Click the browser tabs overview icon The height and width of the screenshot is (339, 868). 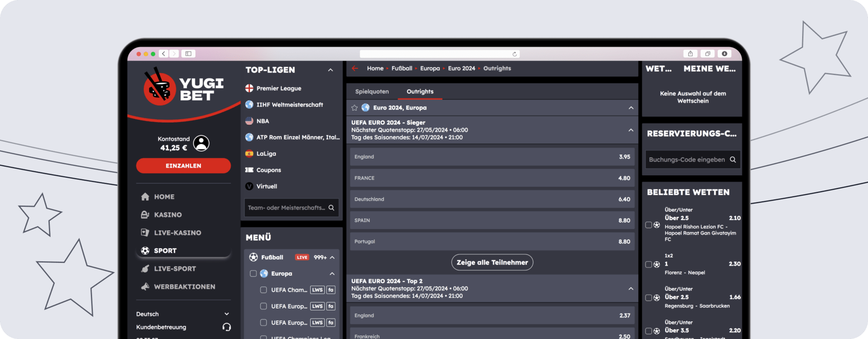tap(707, 54)
